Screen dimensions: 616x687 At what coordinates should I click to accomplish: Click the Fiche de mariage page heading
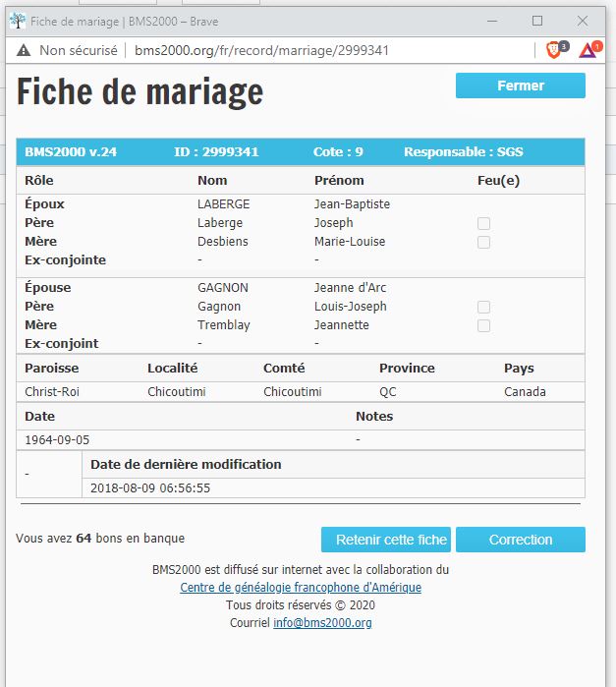click(140, 92)
